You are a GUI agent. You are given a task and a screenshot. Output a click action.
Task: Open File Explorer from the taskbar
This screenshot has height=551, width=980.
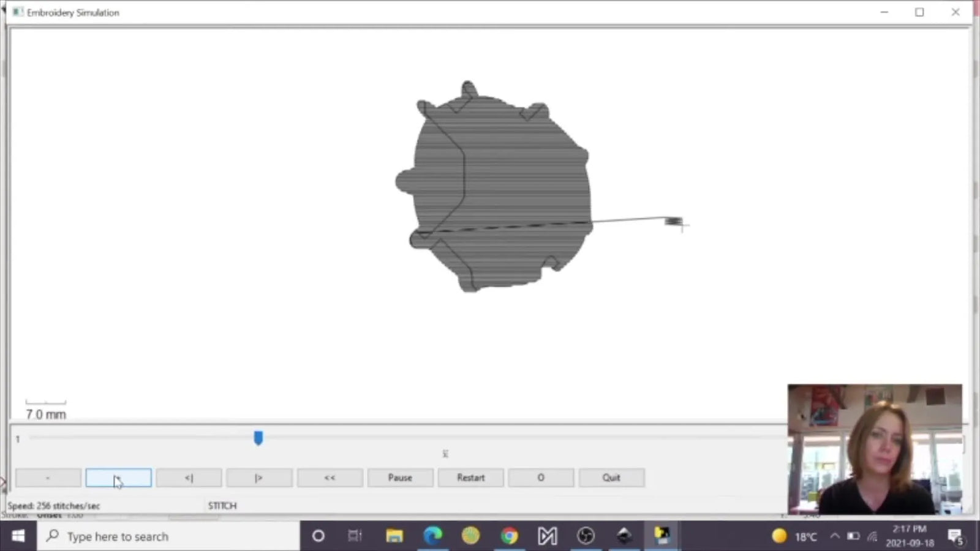click(395, 536)
